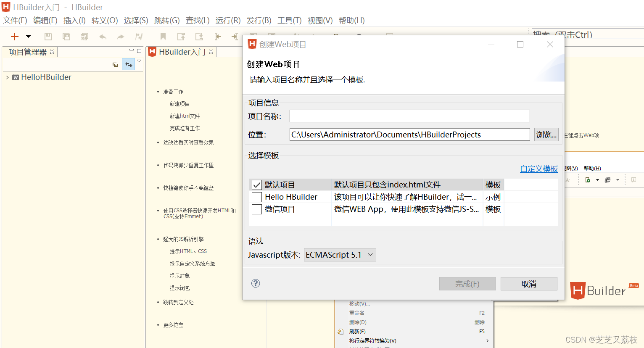Open the 转义(O) menu

[105, 21]
